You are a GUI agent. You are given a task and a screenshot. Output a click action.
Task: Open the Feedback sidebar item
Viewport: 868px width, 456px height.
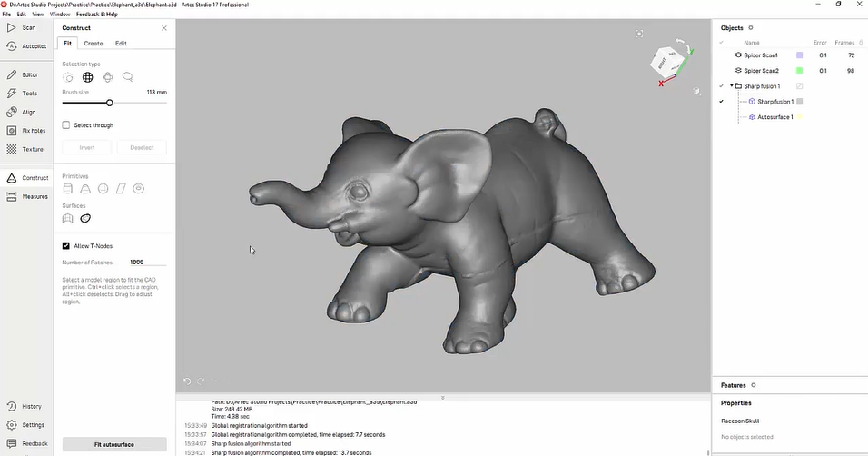pyautogui.click(x=27, y=443)
